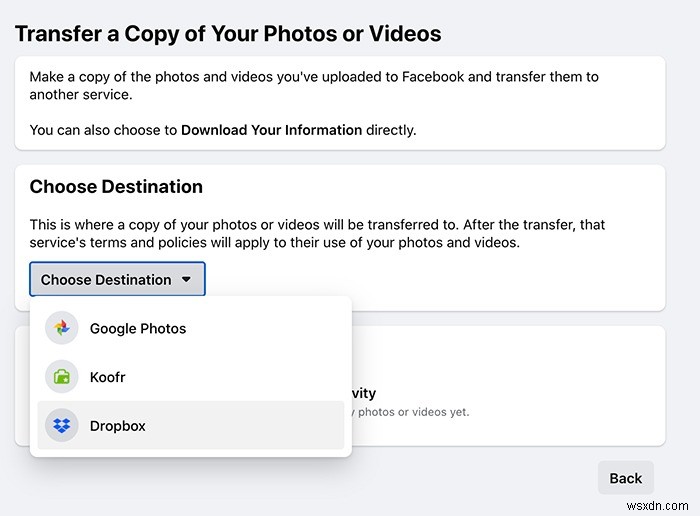
Task: Click the blue Dropbox icon
Action: click(x=62, y=425)
